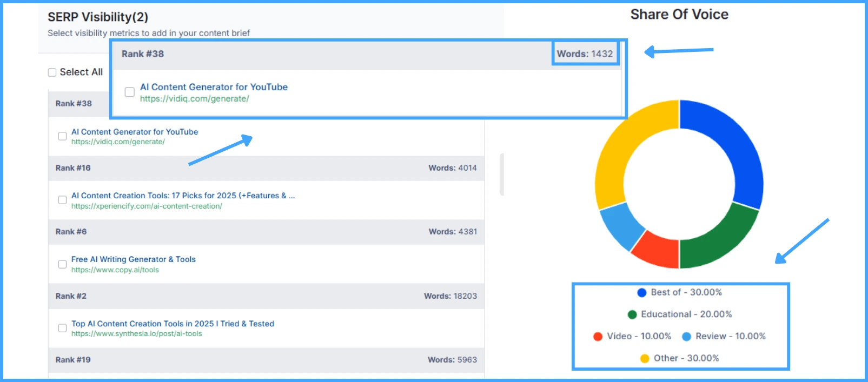The image size is (868, 382).
Task: Open the Free AI Writing Generator & Tools link
Action: (x=133, y=259)
